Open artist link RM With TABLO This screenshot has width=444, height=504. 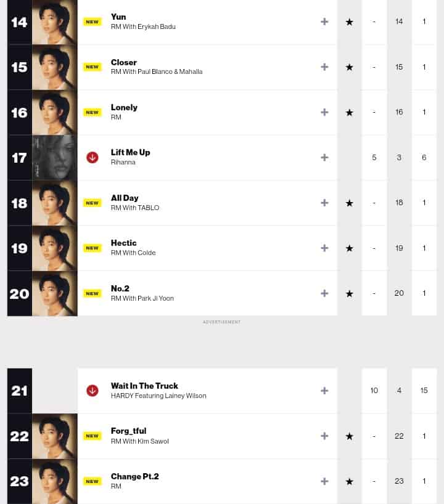click(135, 208)
